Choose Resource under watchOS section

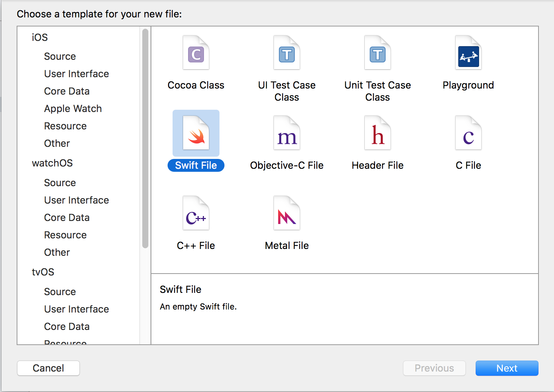(x=65, y=235)
